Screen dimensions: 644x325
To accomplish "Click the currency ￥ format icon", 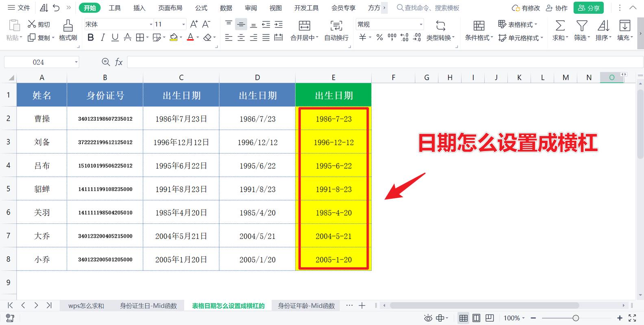I will (363, 38).
